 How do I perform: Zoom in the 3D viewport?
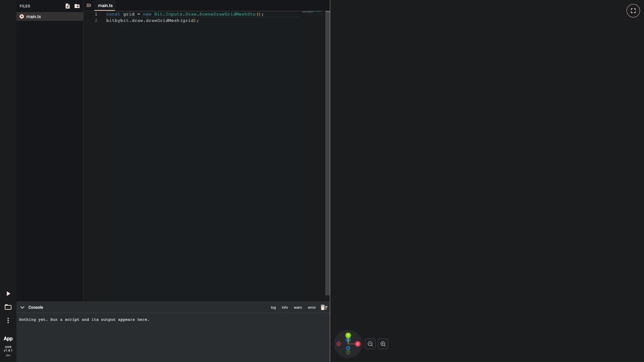click(x=383, y=344)
